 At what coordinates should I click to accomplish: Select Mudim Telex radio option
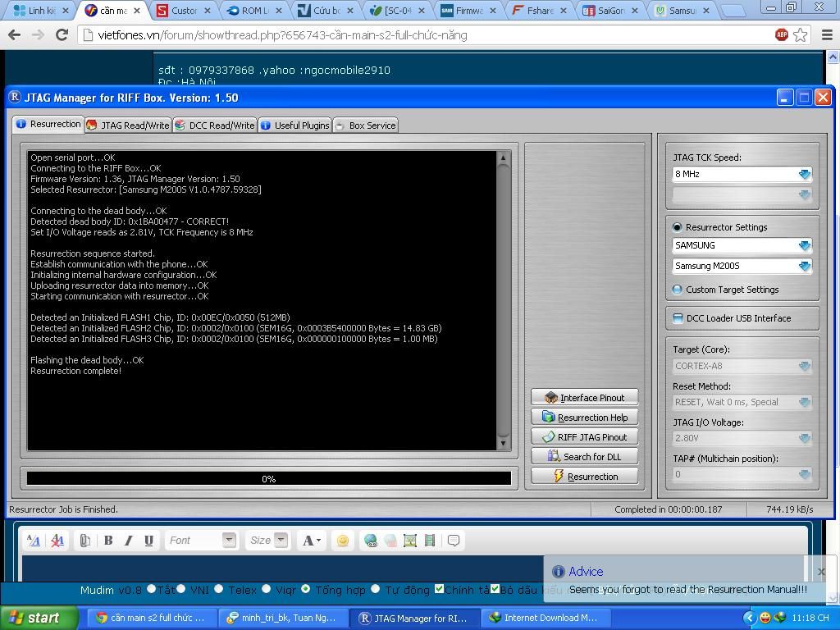click(218, 589)
